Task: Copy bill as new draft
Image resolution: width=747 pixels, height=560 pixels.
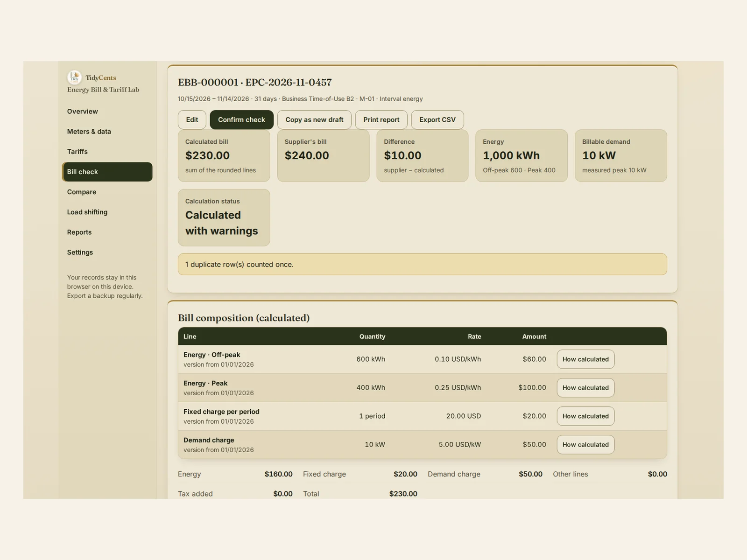Action: [314, 120]
